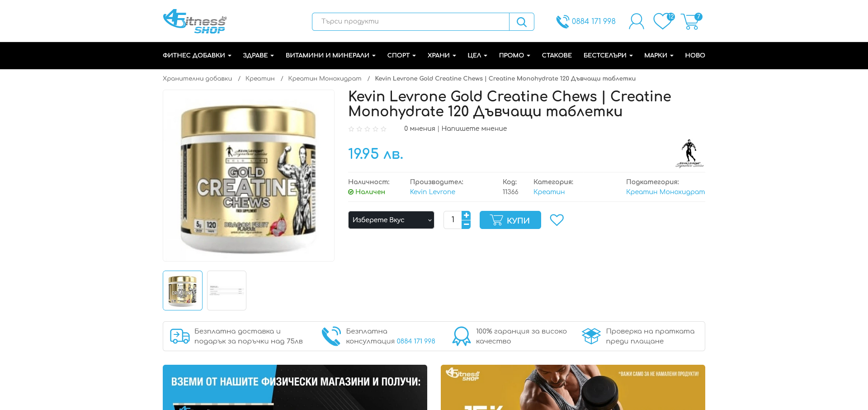Open the user account icon
868x410 pixels.
tap(636, 21)
